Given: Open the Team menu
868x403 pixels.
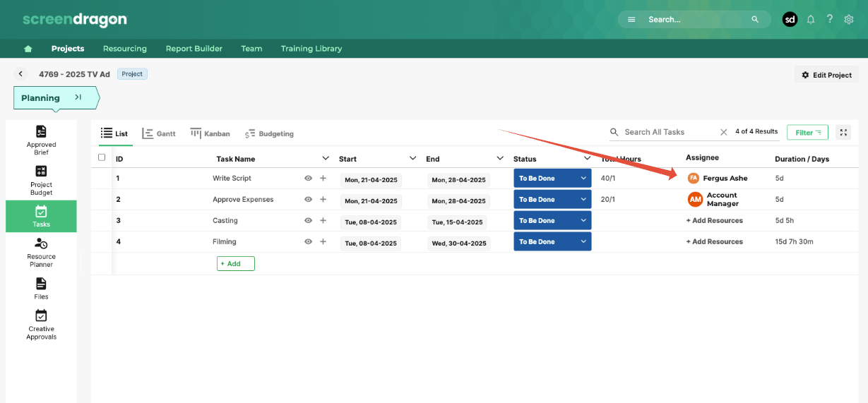Looking at the screenshot, I should (x=251, y=49).
